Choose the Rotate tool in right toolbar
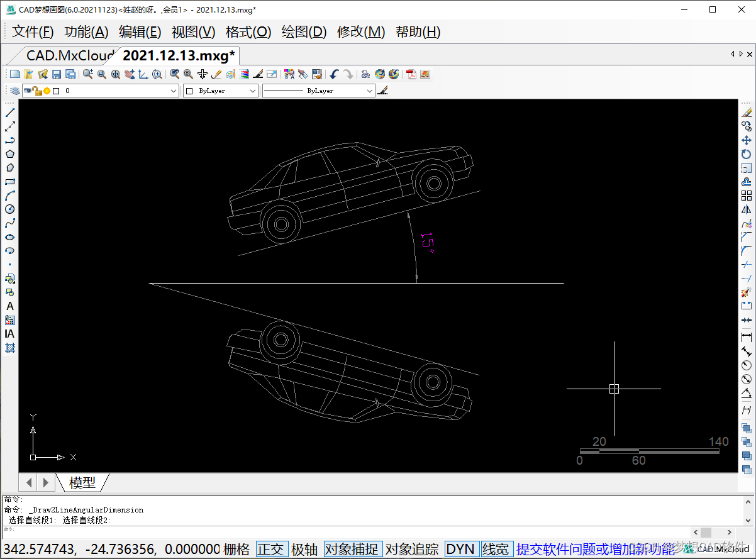The width and height of the screenshot is (756, 559). pos(747,154)
